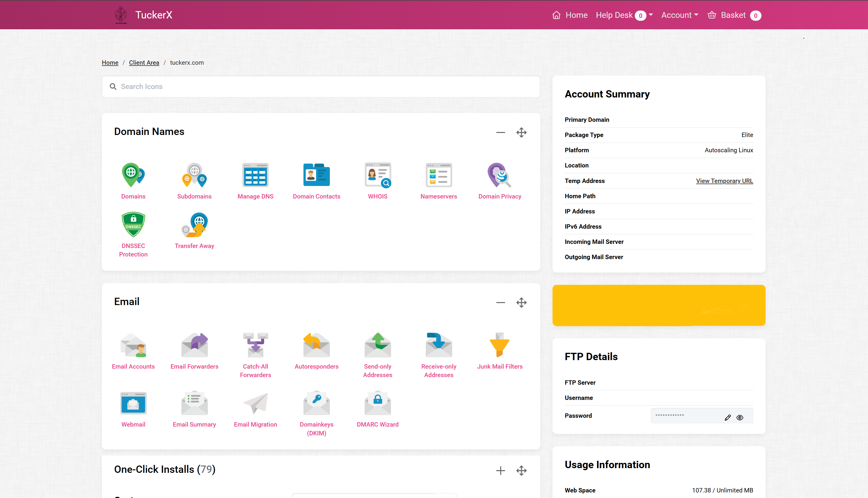Open Catch-All Forwarders
Screen dimensions: 868x498
click(255, 355)
